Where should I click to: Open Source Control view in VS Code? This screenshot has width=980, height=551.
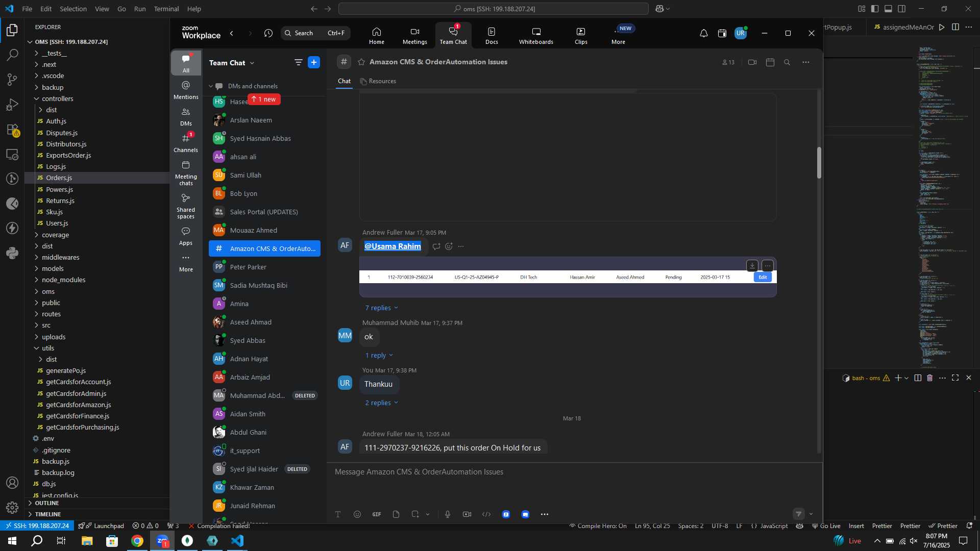coord(12,80)
